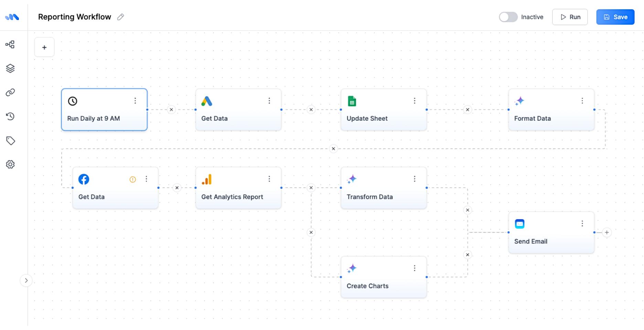Open options menu for Transform Data node
The image size is (644, 330).
pos(415,179)
